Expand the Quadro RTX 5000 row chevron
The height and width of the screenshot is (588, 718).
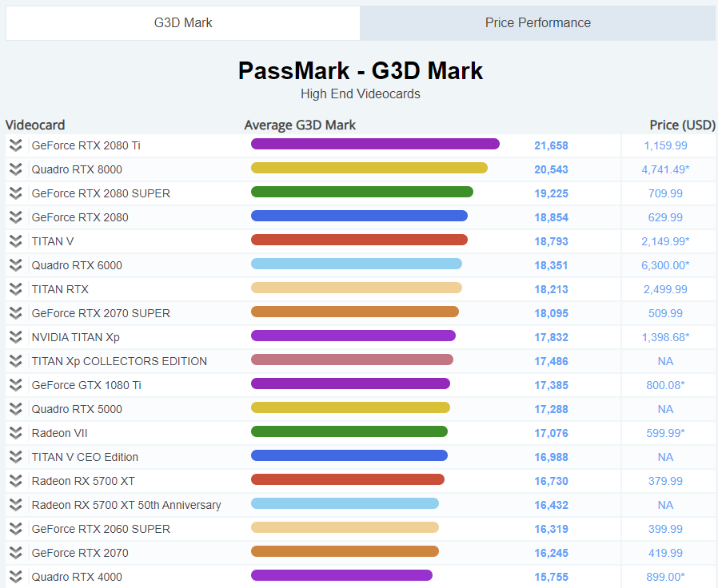pos(15,409)
